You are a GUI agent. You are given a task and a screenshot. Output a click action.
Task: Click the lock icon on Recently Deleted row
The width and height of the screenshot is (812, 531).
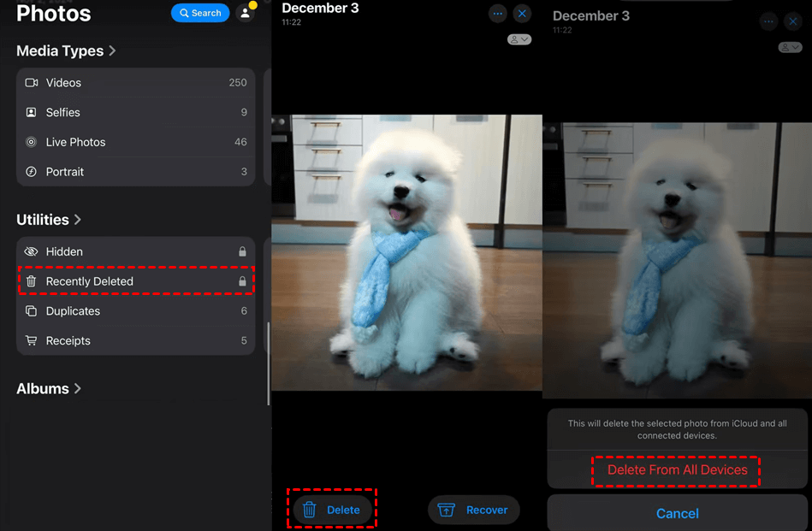pos(242,281)
